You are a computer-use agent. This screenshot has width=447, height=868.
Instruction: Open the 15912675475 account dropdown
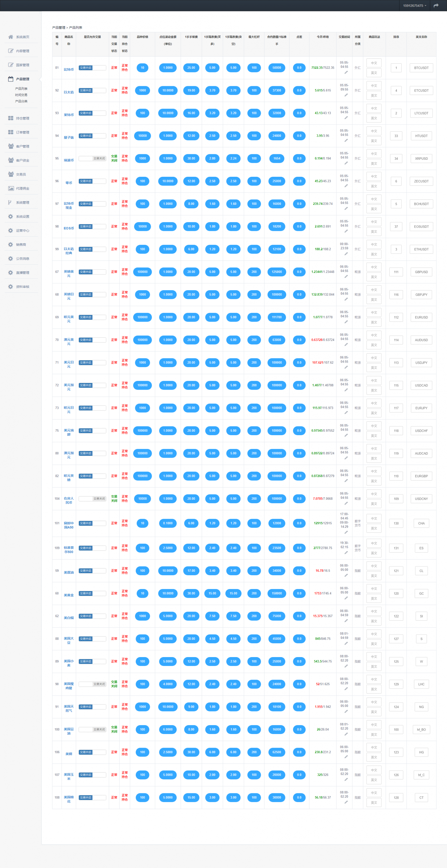click(414, 6)
